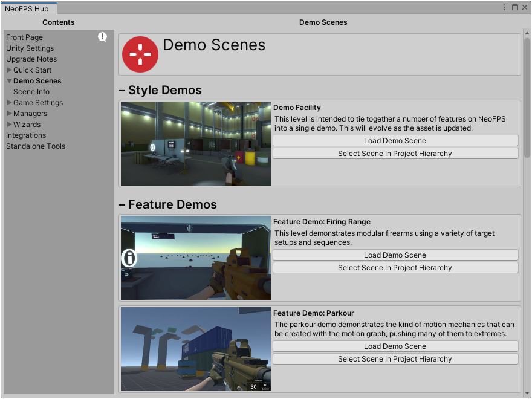Load the Parkour demo scene
Screen dimensions: 532x399
tap(395, 346)
